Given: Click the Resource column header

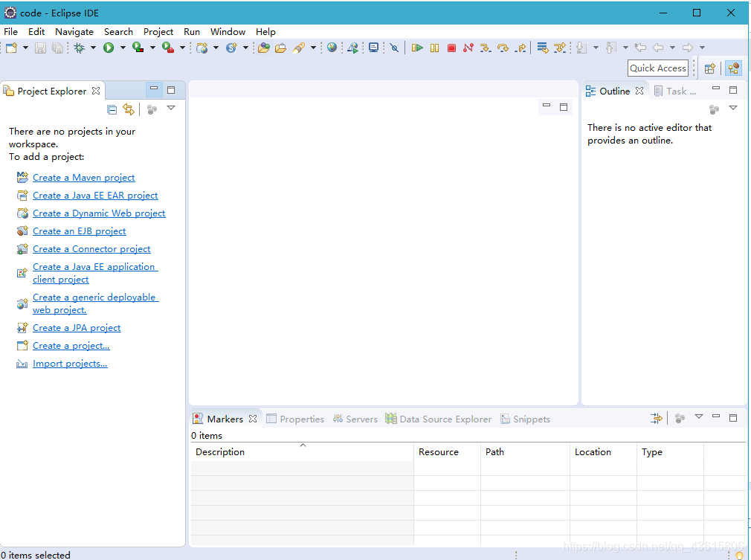Looking at the screenshot, I should [447, 451].
